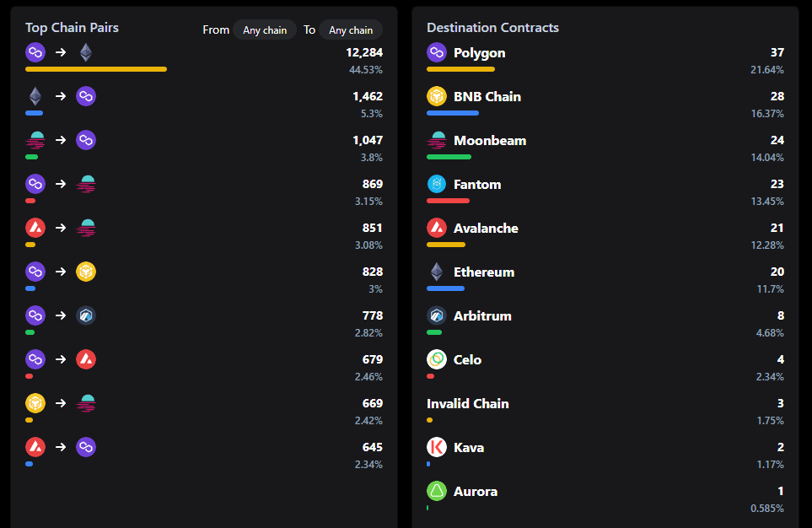Click the Top Chain Pairs heading
The height and width of the screenshot is (528, 812).
coord(72,28)
